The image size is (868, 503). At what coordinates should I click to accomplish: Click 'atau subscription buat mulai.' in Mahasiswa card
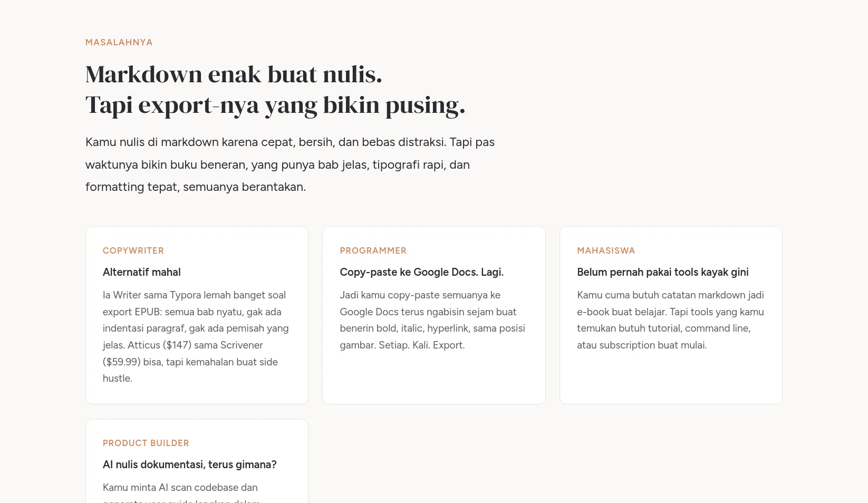tap(642, 345)
